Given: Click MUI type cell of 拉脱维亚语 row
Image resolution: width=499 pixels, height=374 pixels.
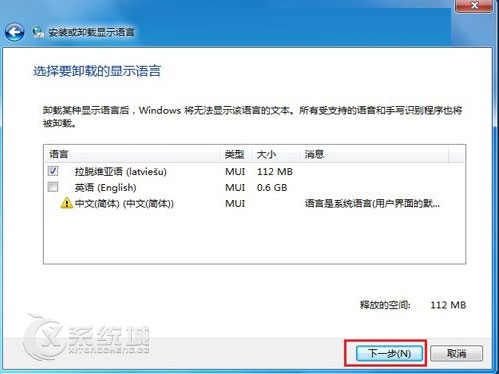Looking at the screenshot, I should point(235,172).
